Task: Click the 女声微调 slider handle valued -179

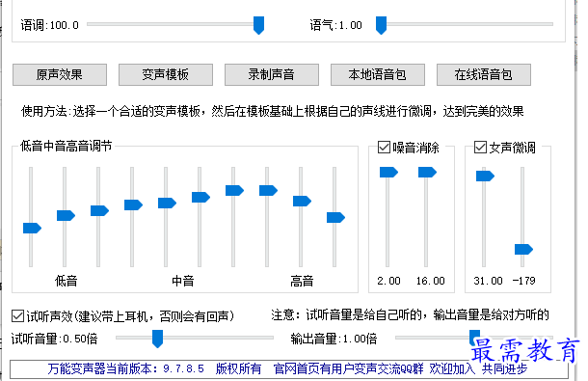Action: [x=523, y=249]
